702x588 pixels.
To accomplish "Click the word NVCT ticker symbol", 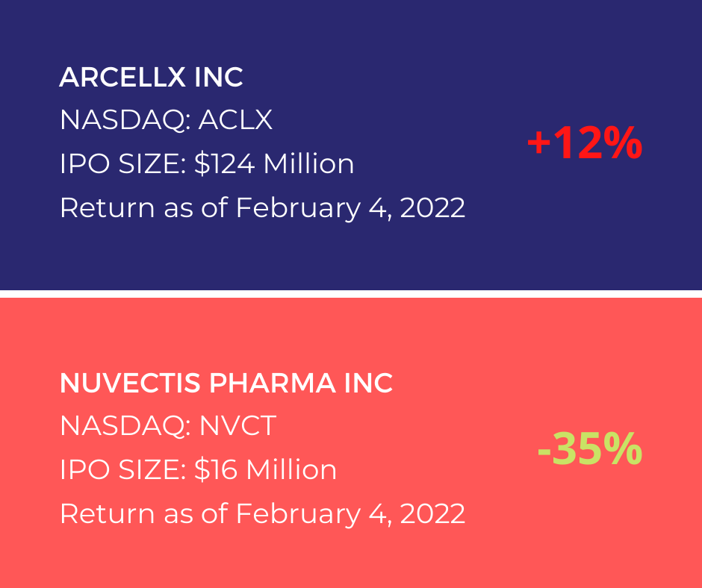I will coord(237,425).
